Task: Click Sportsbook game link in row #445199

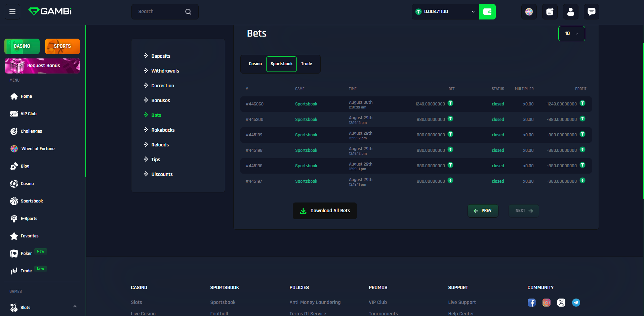Action: click(306, 135)
